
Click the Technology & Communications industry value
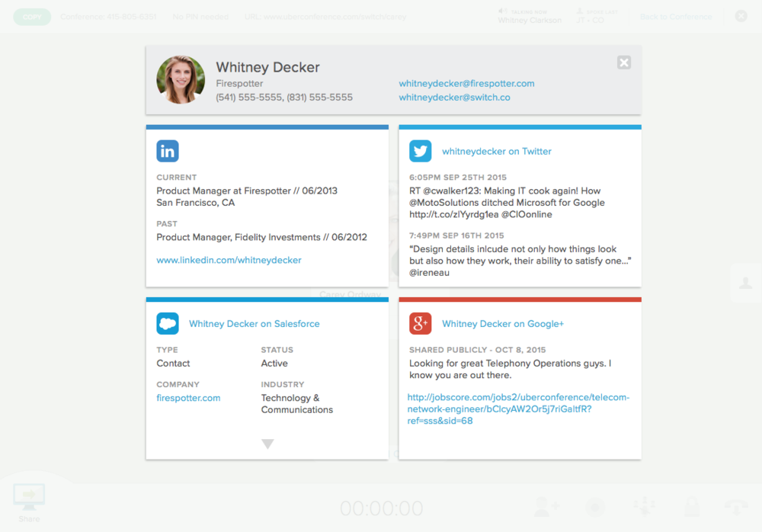point(297,404)
